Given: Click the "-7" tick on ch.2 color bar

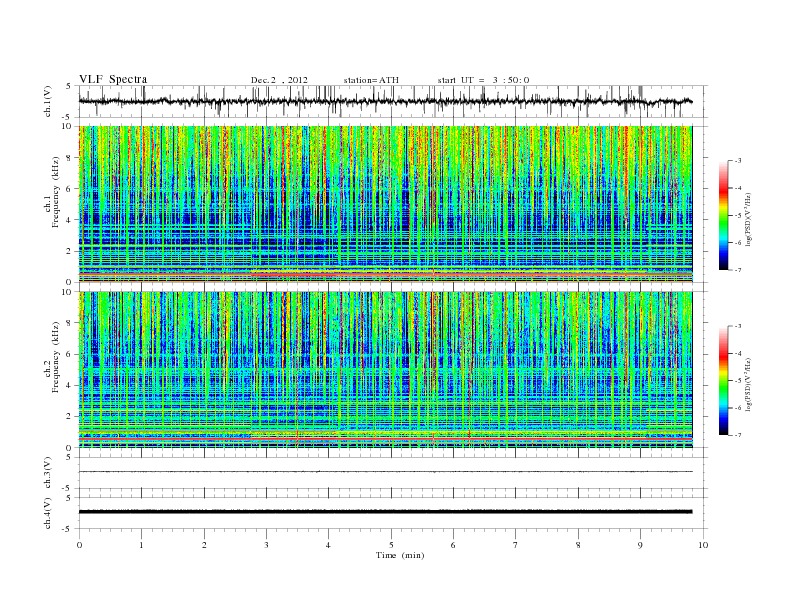Looking at the screenshot, I should tap(738, 435).
